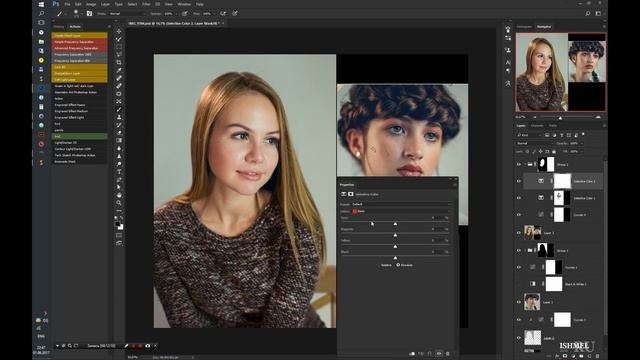Click the Windows taskbar search icon
The width and height of the screenshot is (640, 360).
[x=41, y=13]
